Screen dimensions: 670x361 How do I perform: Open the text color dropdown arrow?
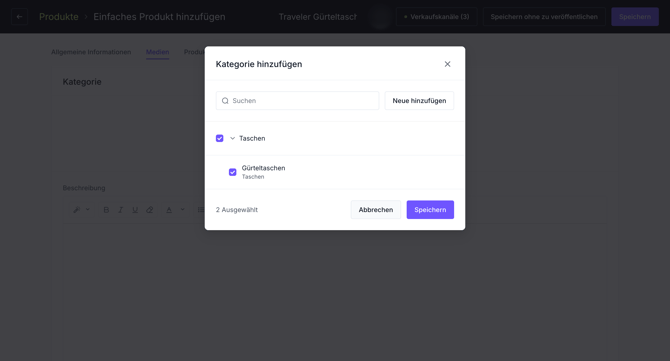182,209
